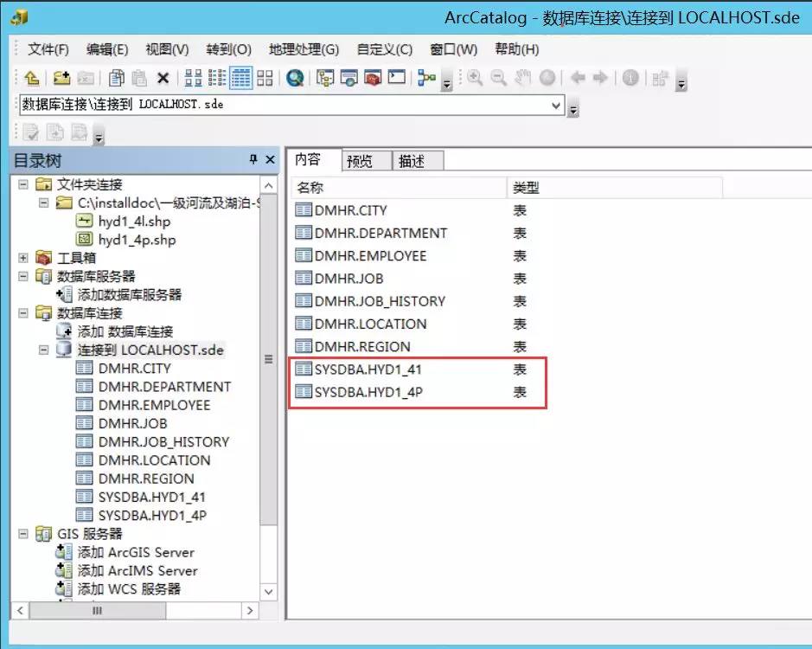Image resolution: width=812 pixels, height=649 pixels.
Task: Select the Zoom Out tool
Action: click(498, 78)
